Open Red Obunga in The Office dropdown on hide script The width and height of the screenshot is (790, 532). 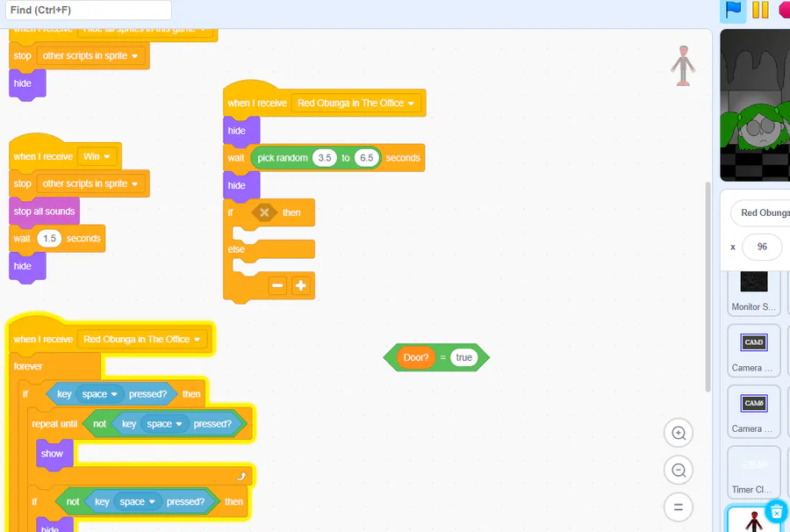pyautogui.click(x=355, y=104)
